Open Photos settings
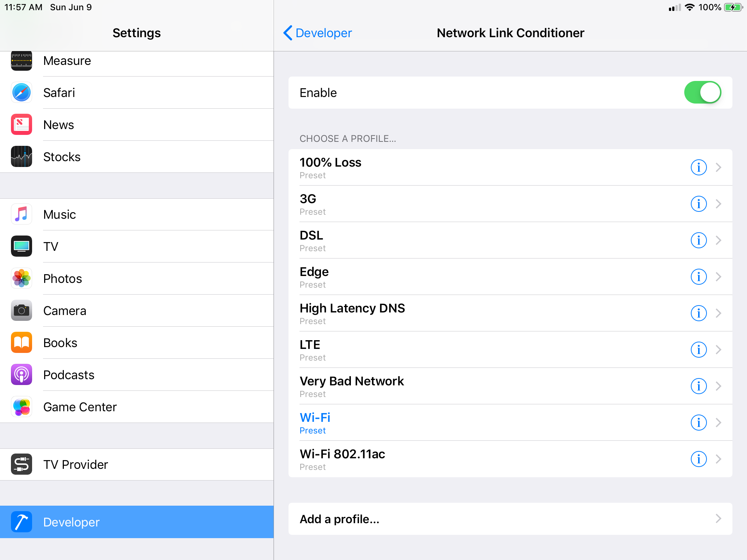This screenshot has width=747, height=560. click(137, 279)
